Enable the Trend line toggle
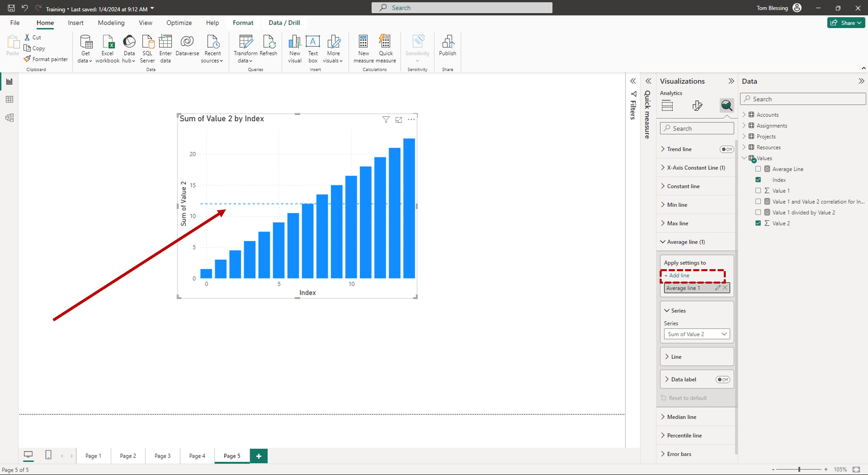 [x=727, y=149]
